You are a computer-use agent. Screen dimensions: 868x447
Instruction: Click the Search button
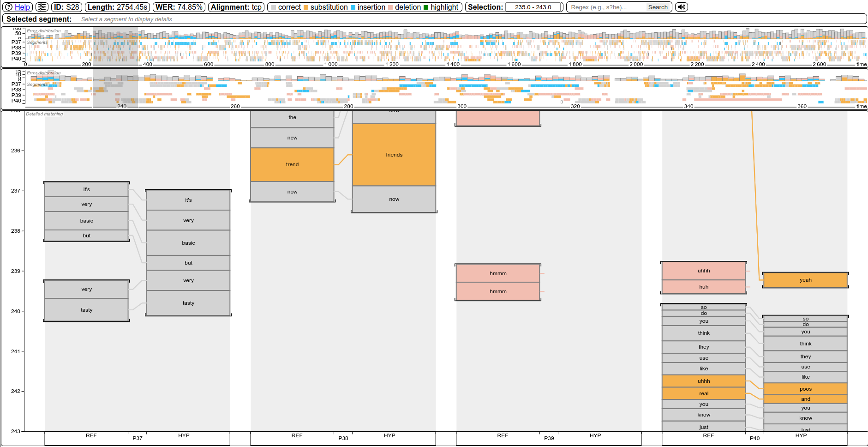[658, 7]
